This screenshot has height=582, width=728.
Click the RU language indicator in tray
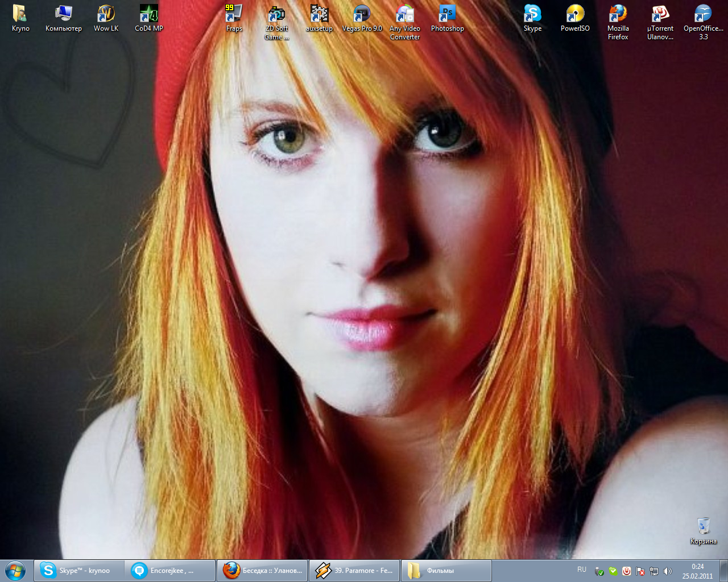coord(581,569)
